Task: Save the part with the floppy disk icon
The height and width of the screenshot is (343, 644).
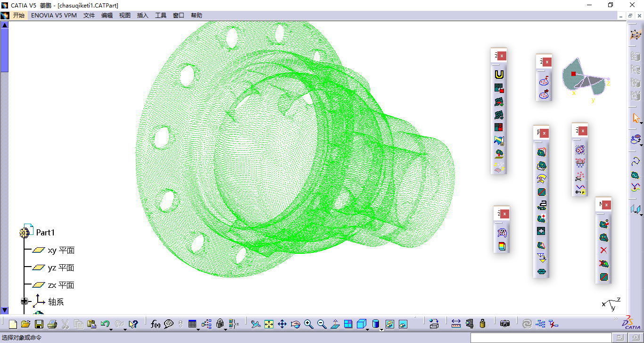Action: click(x=39, y=324)
